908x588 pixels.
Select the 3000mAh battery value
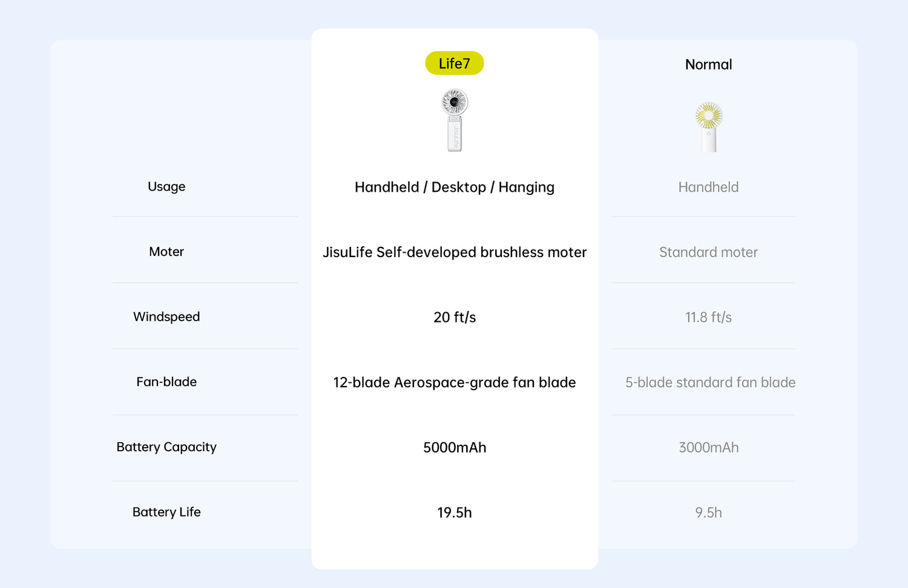[708, 448]
